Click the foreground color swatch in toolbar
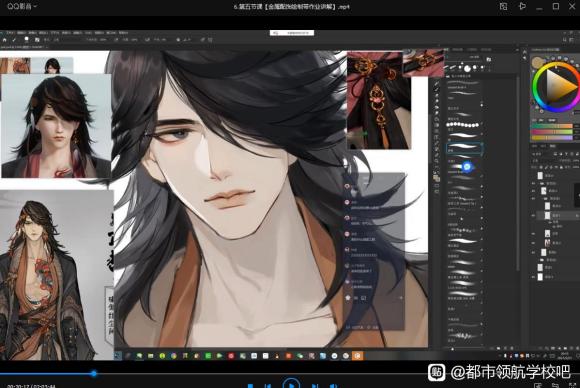 (436, 176)
